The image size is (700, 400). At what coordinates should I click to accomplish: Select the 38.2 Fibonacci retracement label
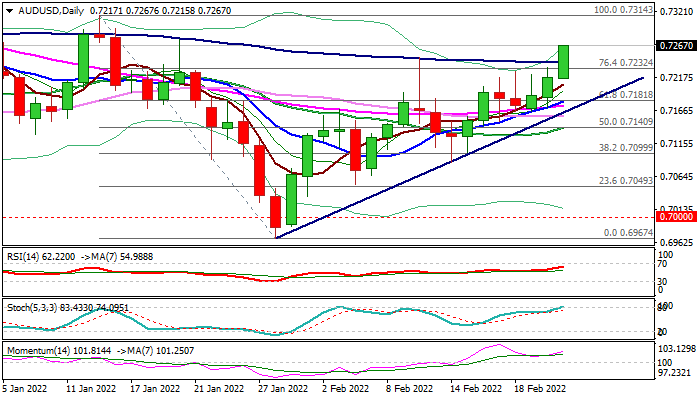pos(625,147)
